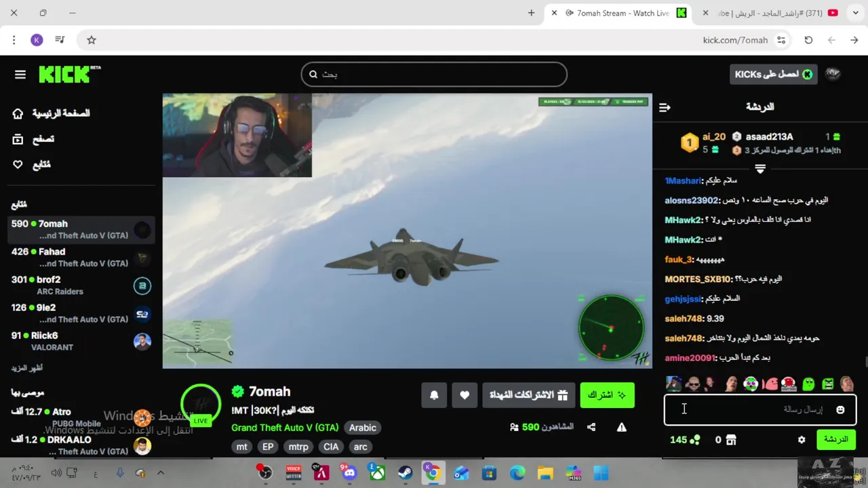Click the Gift Subscriptions button

[x=528, y=394]
